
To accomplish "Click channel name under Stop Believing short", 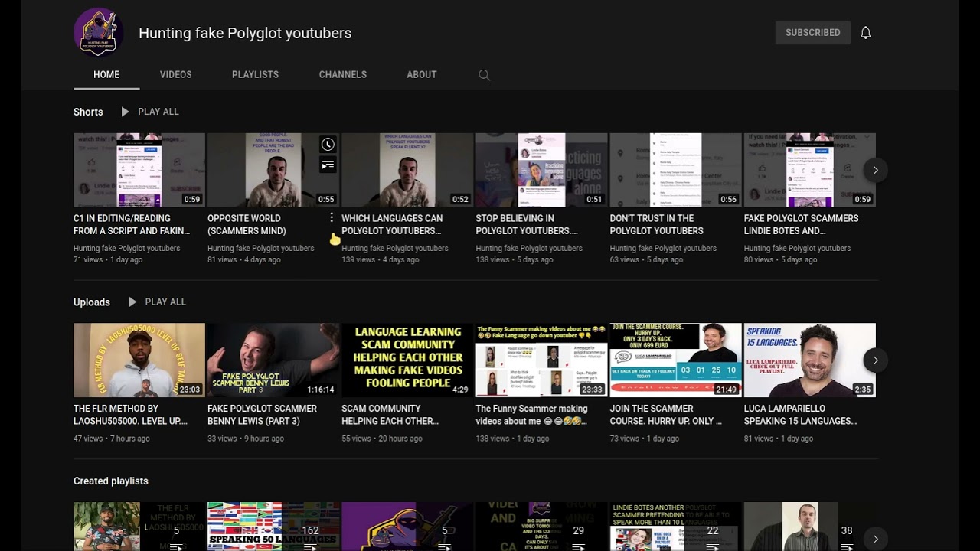I will pyautogui.click(x=529, y=249).
